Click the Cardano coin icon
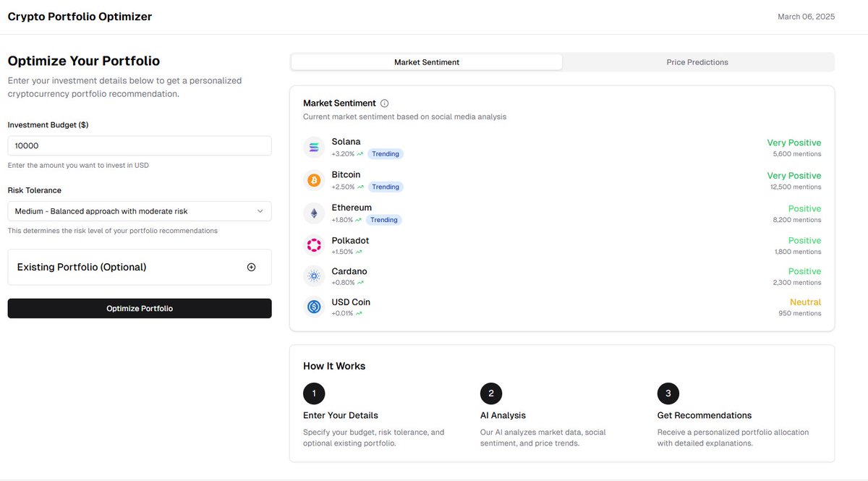The image size is (868, 481). (314, 276)
